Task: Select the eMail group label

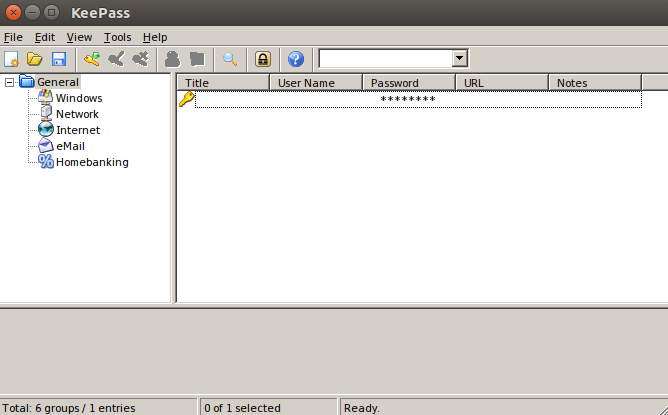Action: pos(70,146)
